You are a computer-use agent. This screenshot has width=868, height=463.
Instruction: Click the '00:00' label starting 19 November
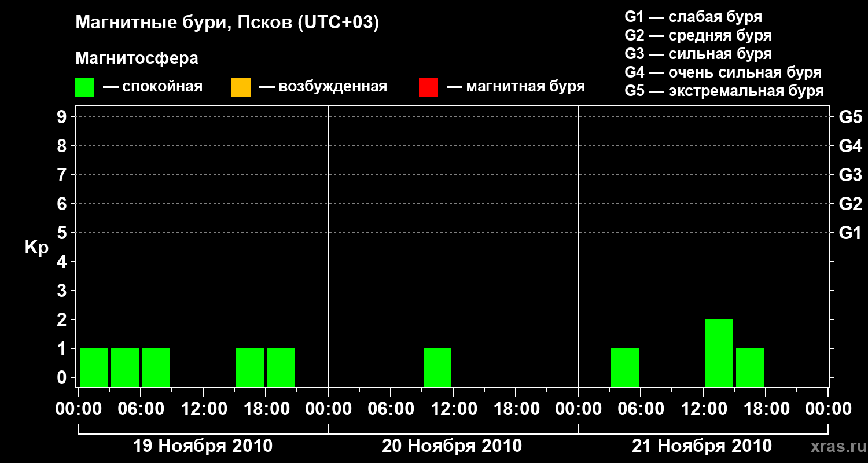(78, 409)
